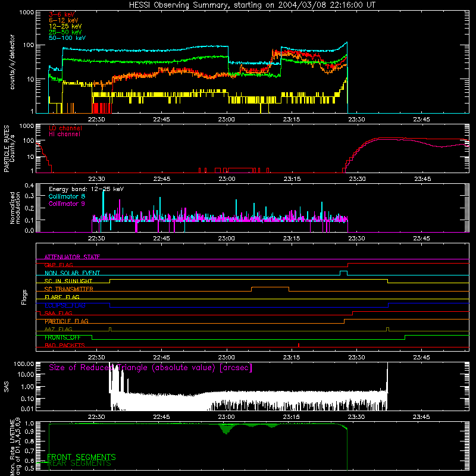Screen dimensions: 476x476
Task: Click the NON SOLAR EVENT raised bump
Action: 344,272
